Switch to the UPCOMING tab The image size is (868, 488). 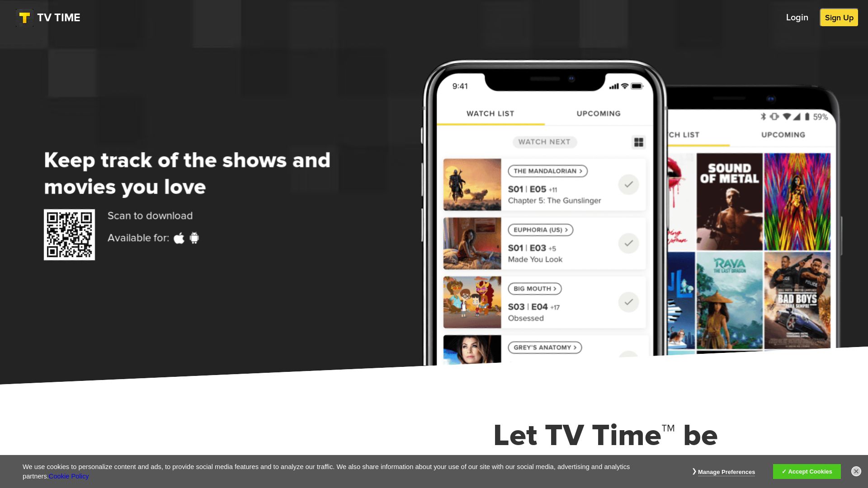click(598, 113)
